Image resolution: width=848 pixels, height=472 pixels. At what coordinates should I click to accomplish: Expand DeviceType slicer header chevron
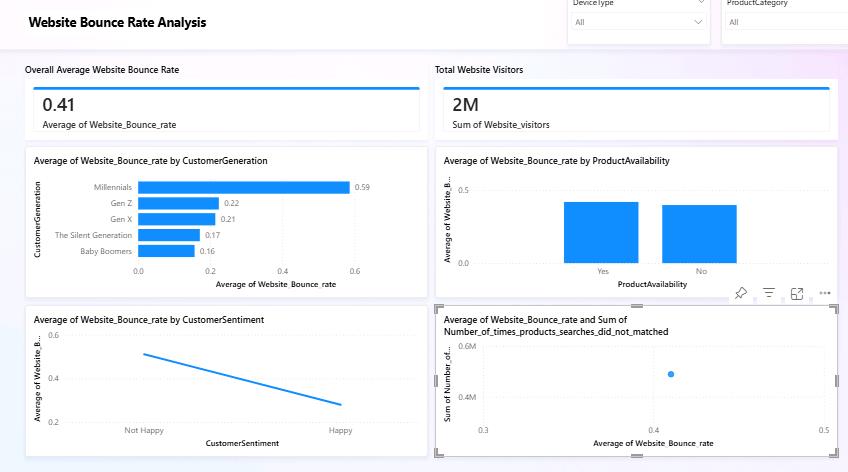701,3
